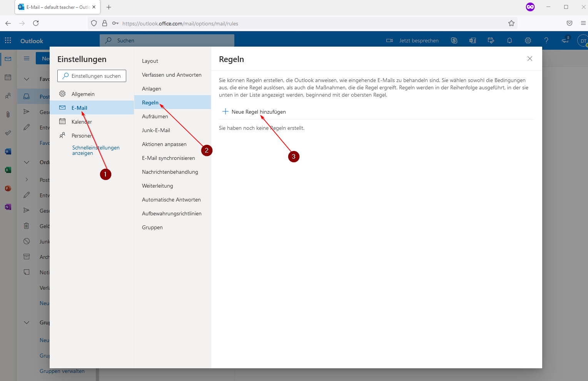Open Word app from left rail

[x=8, y=151]
